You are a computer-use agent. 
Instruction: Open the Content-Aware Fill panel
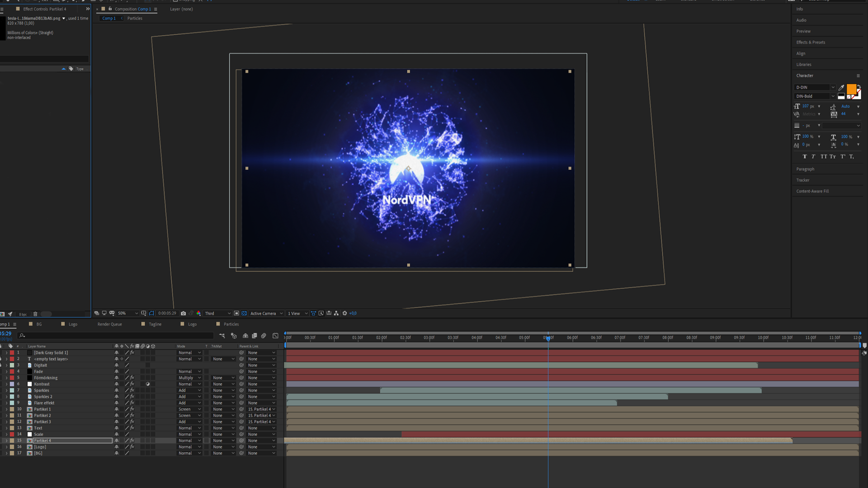click(x=812, y=191)
